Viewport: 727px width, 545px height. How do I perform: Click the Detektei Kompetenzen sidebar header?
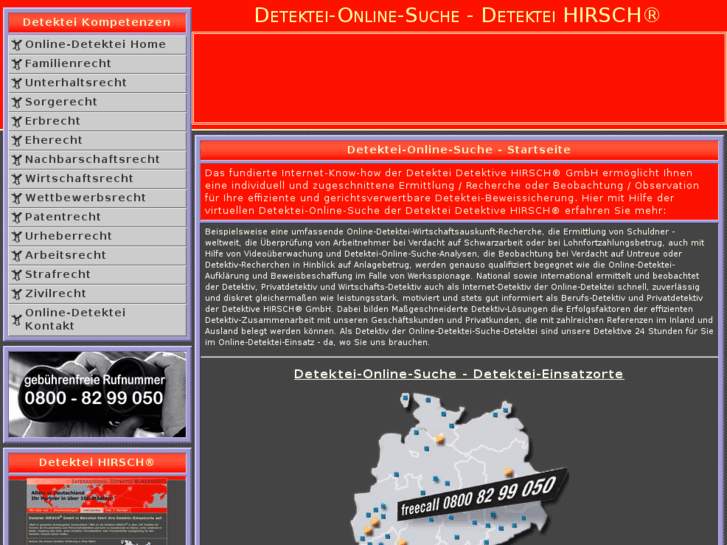click(x=97, y=22)
